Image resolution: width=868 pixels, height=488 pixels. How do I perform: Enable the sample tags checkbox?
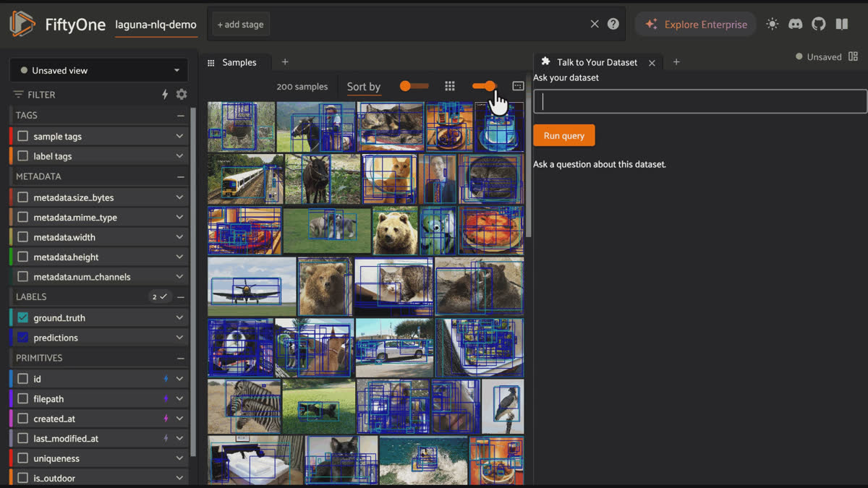point(23,136)
